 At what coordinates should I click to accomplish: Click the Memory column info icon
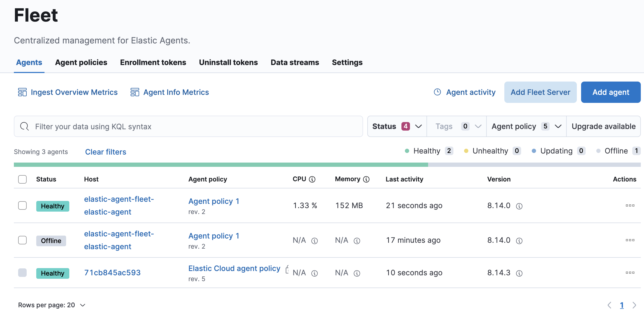tap(366, 179)
